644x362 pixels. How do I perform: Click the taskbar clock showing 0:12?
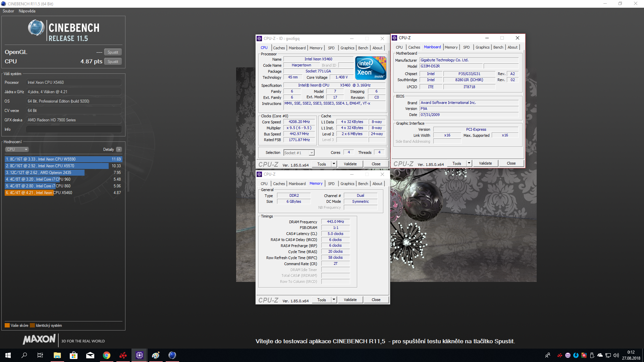pyautogui.click(x=631, y=355)
